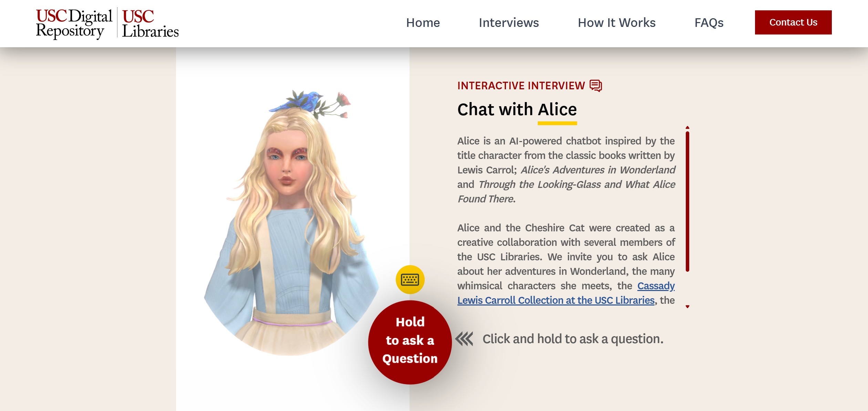Screen dimensions: 868x411
Task: Open the FAQs navigation item
Action: coord(709,23)
